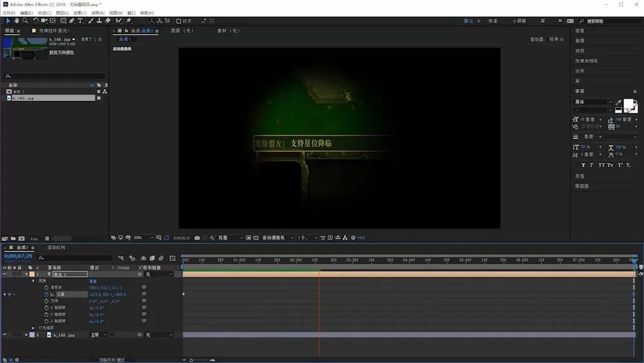
Task: Open the Active Camera view dropdown
Action: coord(278,238)
